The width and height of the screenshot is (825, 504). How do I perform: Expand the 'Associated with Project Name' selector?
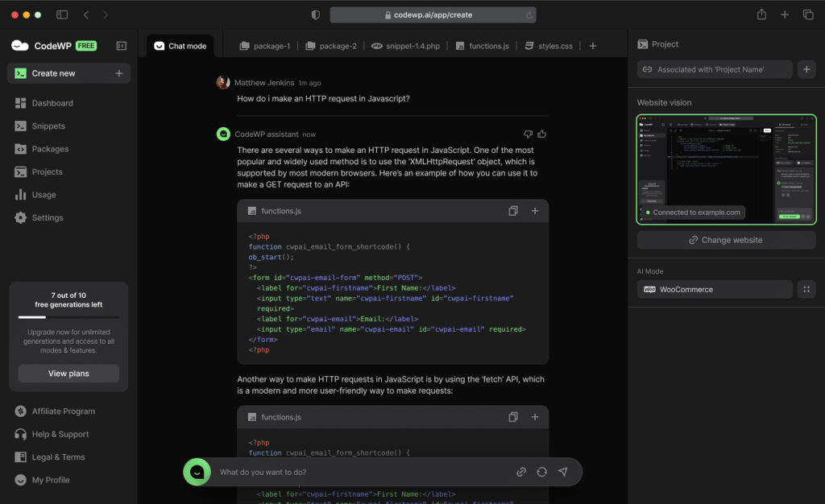[714, 69]
